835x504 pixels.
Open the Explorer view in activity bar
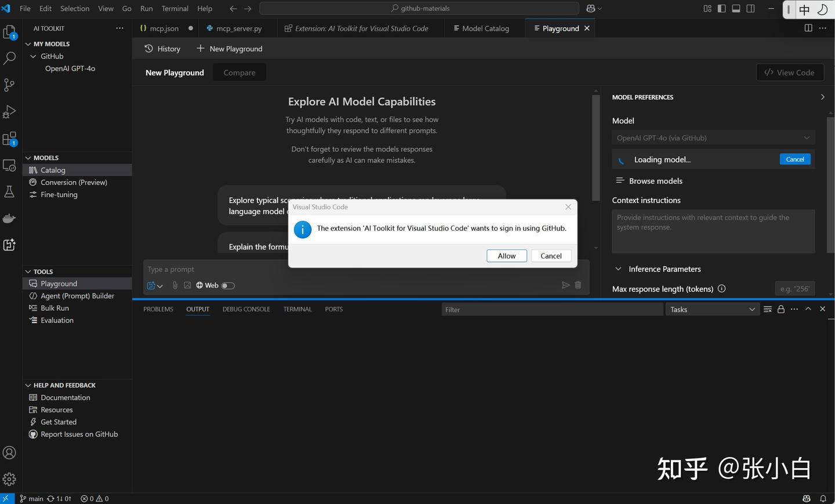tap(10, 32)
